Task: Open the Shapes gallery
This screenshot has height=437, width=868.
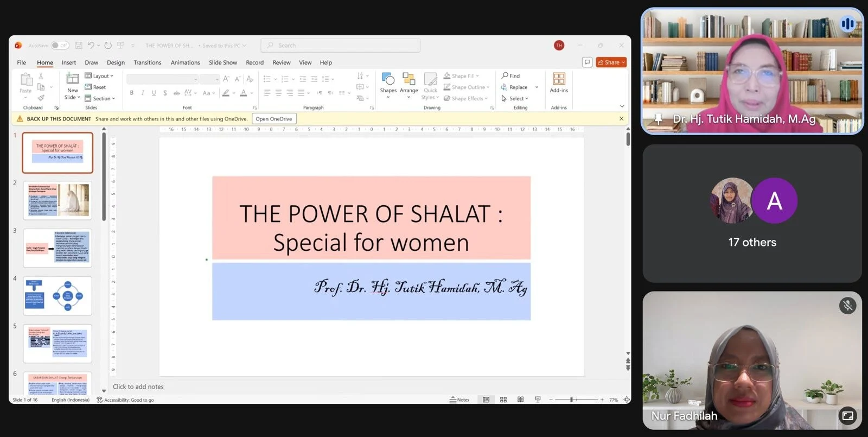Action: 388,84
